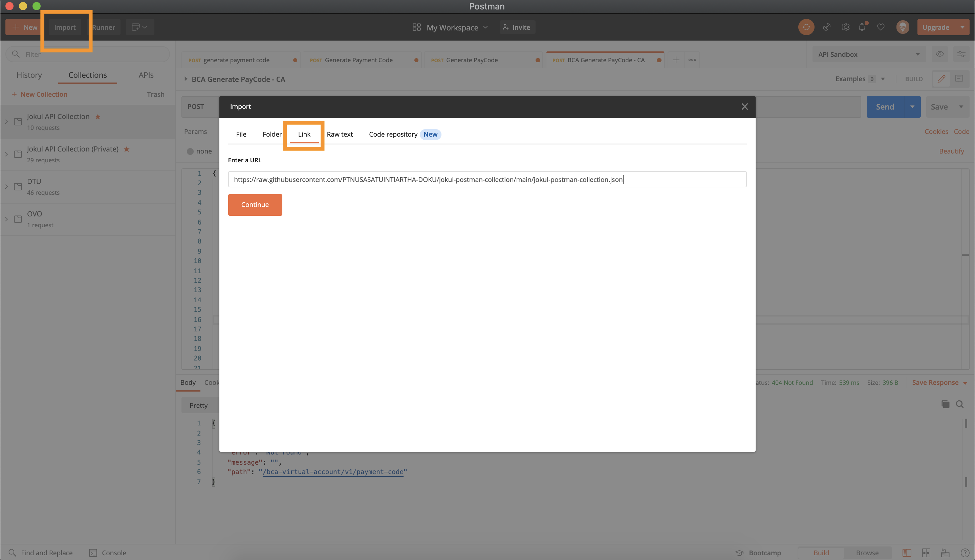Click the user profile avatar icon
Screen dimensions: 975x560
[x=903, y=27]
